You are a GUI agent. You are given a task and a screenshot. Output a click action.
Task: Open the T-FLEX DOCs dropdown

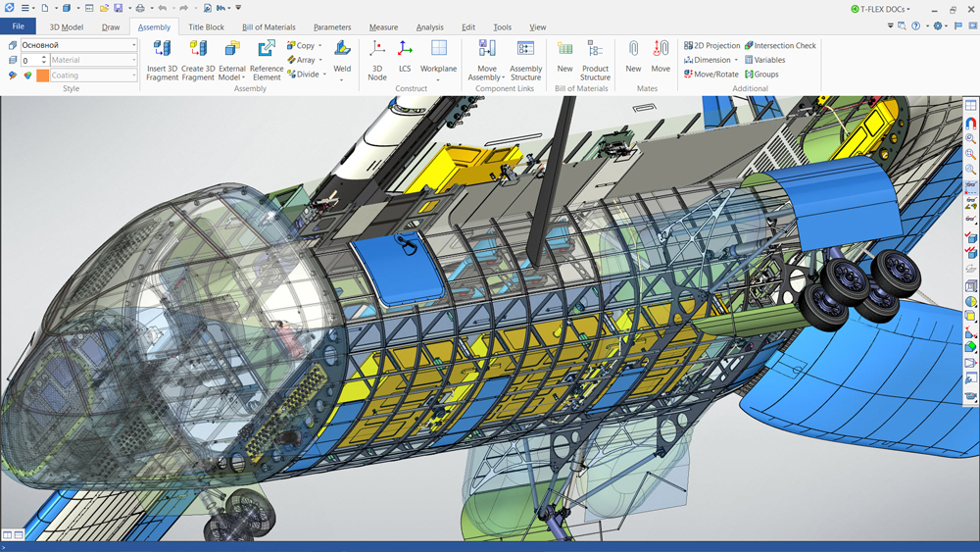(x=880, y=9)
